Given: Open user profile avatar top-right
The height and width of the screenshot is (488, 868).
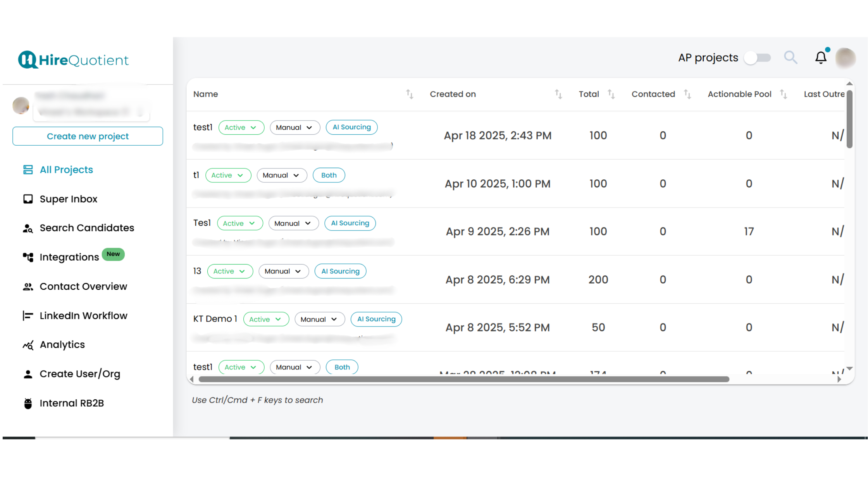Looking at the screenshot, I should point(845,58).
